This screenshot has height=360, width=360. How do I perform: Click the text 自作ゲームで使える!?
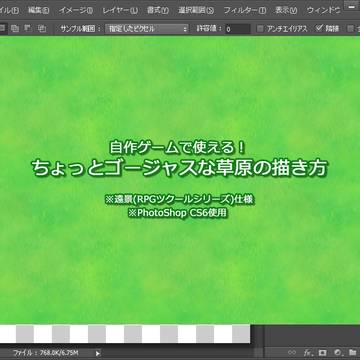tap(178, 148)
